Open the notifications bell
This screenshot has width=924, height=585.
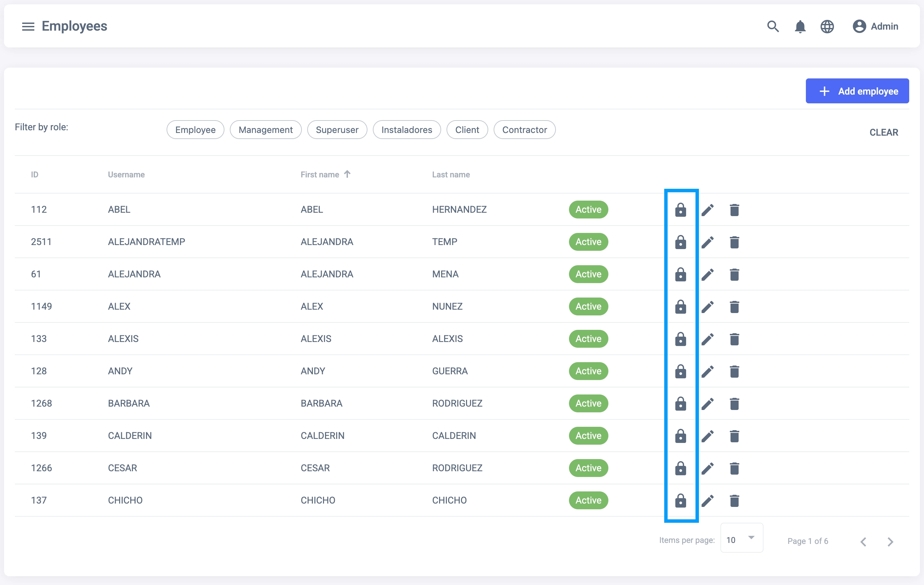click(800, 27)
